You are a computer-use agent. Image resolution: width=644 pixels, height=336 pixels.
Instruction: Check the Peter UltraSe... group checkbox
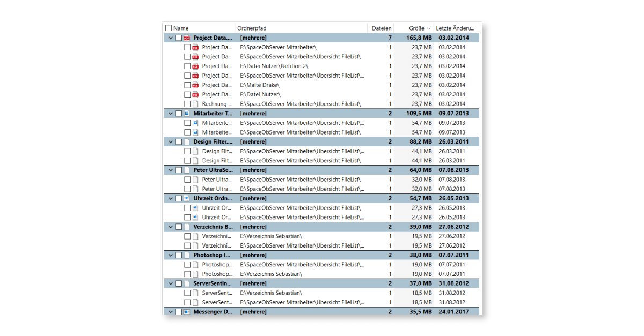179,170
